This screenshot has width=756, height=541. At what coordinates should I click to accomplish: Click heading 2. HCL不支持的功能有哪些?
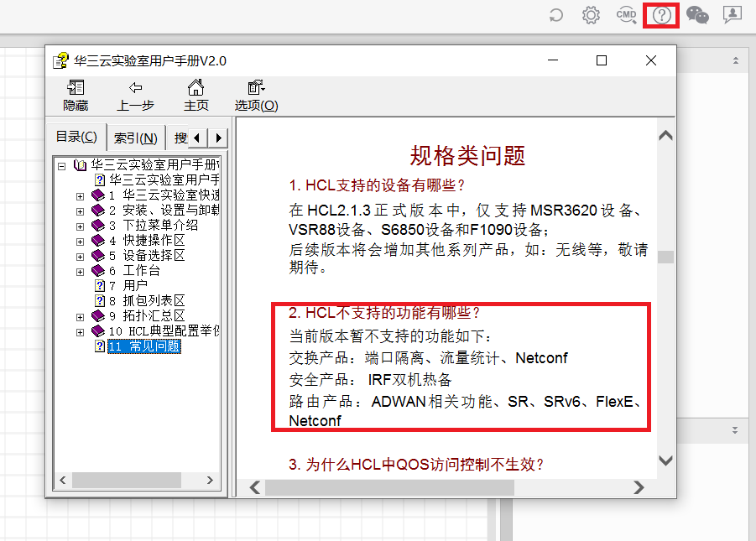(384, 313)
